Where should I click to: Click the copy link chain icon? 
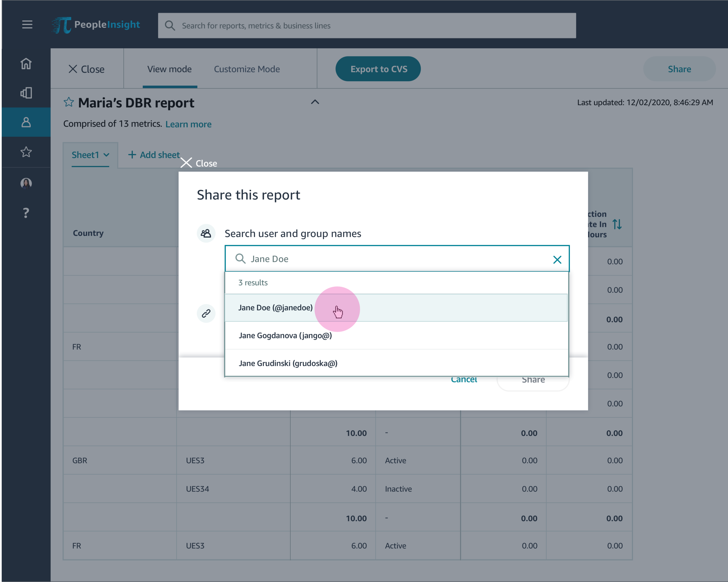tap(206, 313)
